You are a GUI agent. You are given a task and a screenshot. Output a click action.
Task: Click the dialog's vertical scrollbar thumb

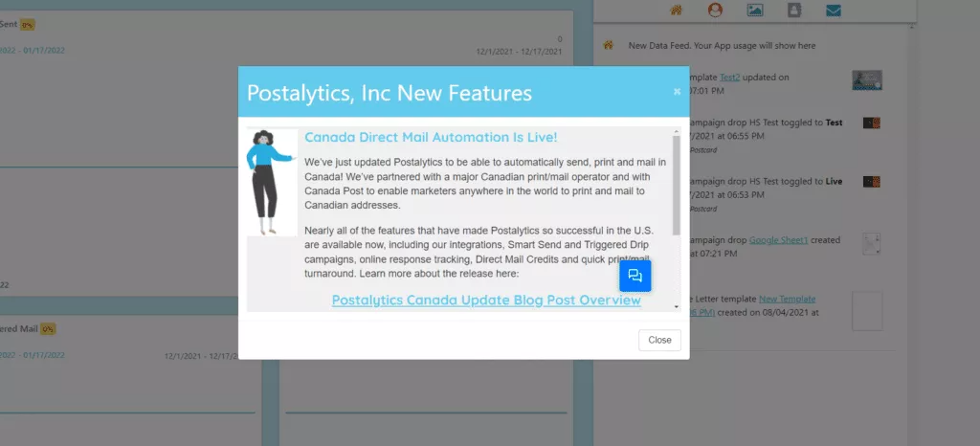677,186
